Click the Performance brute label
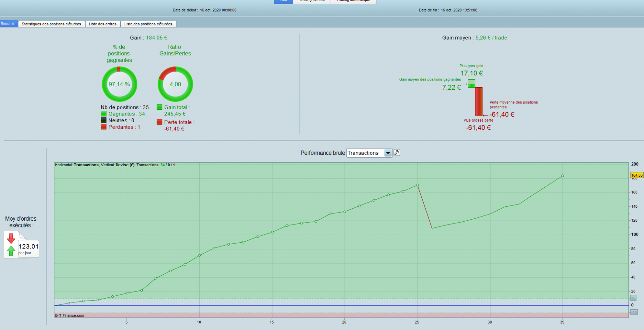Image resolution: width=644 pixels, height=330 pixels. tap(323, 153)
